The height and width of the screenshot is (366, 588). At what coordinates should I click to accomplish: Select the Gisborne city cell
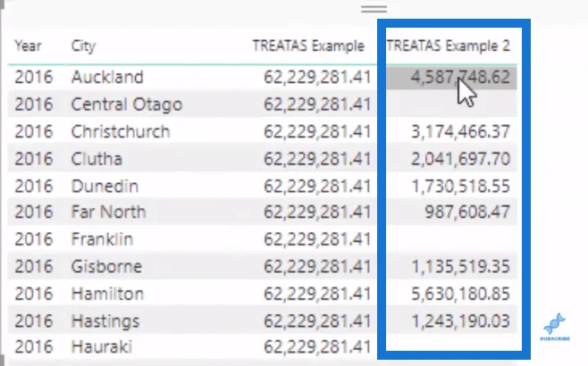click(x=107, y=267)
